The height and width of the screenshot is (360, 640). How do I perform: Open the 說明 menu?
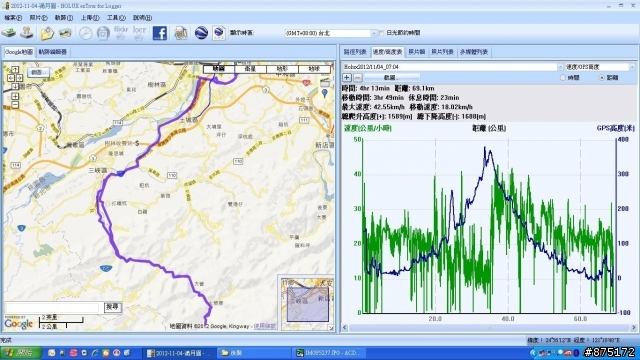(142, 18)
